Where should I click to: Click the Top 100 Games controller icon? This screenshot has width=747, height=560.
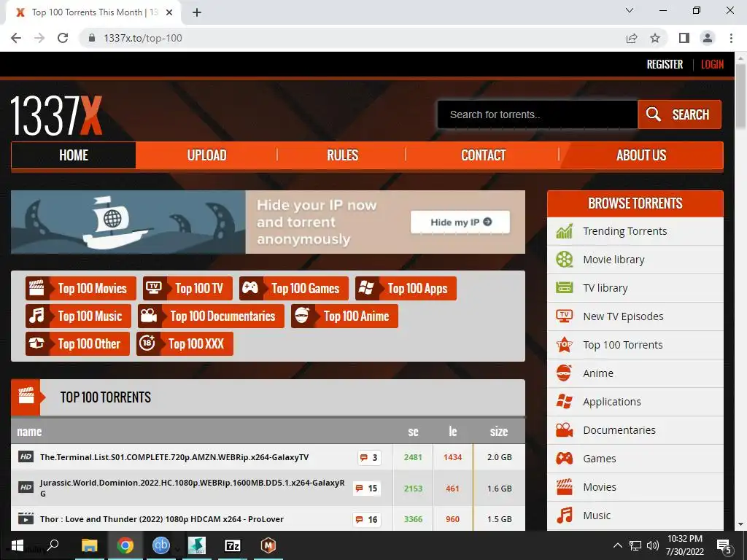[250, 287]
